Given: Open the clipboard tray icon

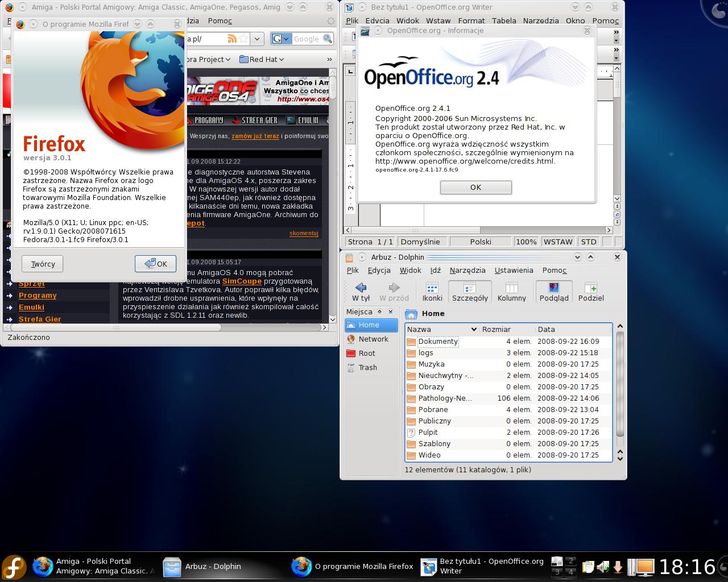Looking at the screenshot, I should tap(588, 567).
